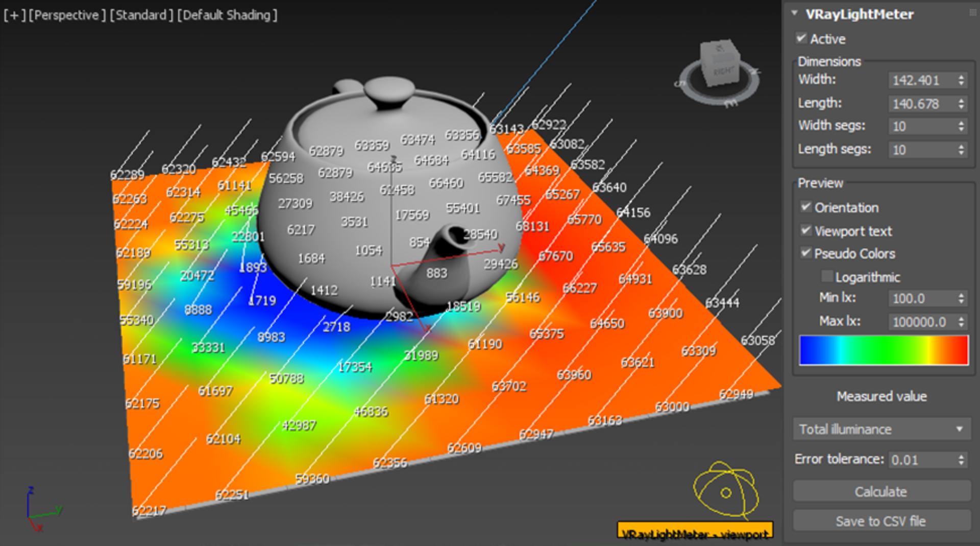The width and height of the screenshot is (980, 546).
Task: Uncheck the Pseudo Colors option
Action: (805, 253)
